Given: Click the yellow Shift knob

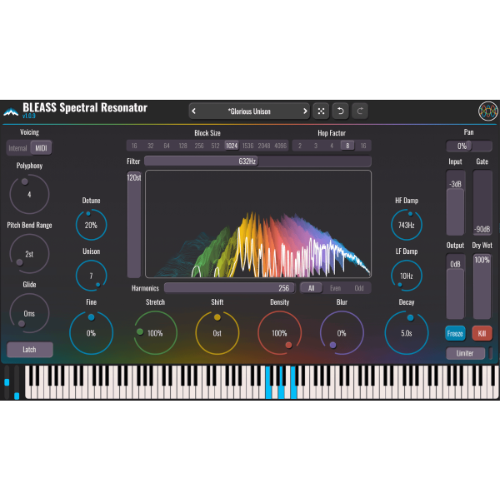Looking at the screenshot, I should (217, 333).
